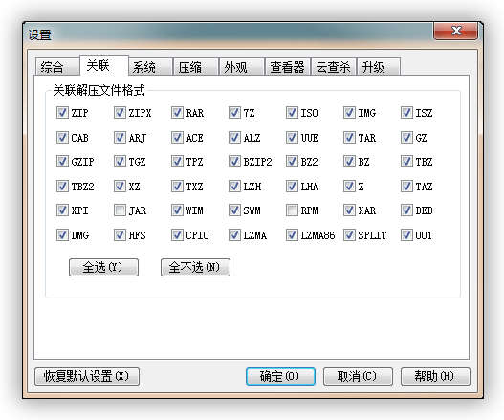
Task: Confirm settings with the 确定(O) button
Action: point(280,376)
